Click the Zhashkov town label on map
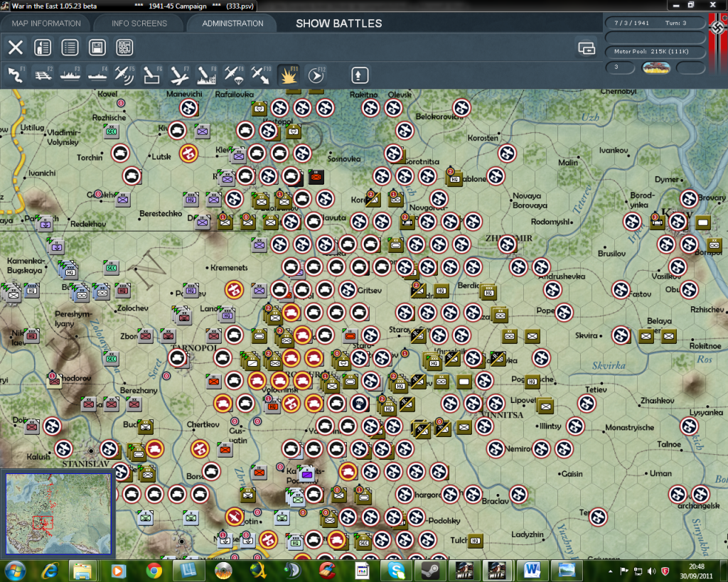The height and width of the screenshot is (582, 728). tap(658, 401)
